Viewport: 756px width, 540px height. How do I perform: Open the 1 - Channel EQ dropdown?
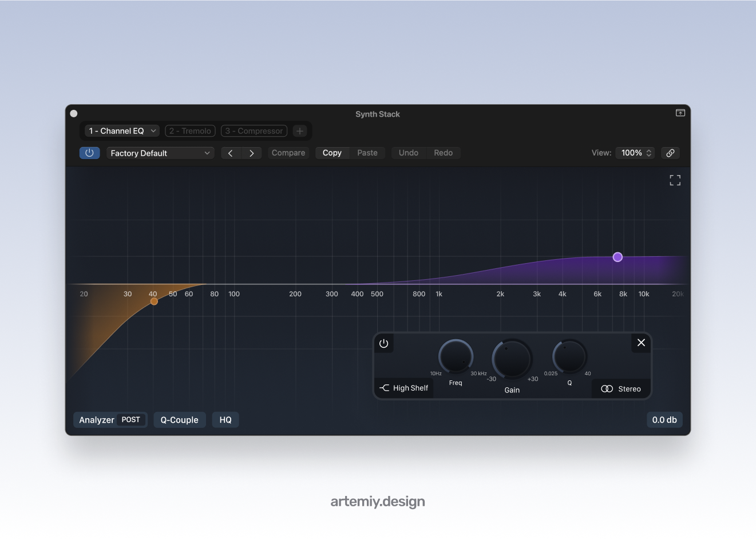[122, 131]
